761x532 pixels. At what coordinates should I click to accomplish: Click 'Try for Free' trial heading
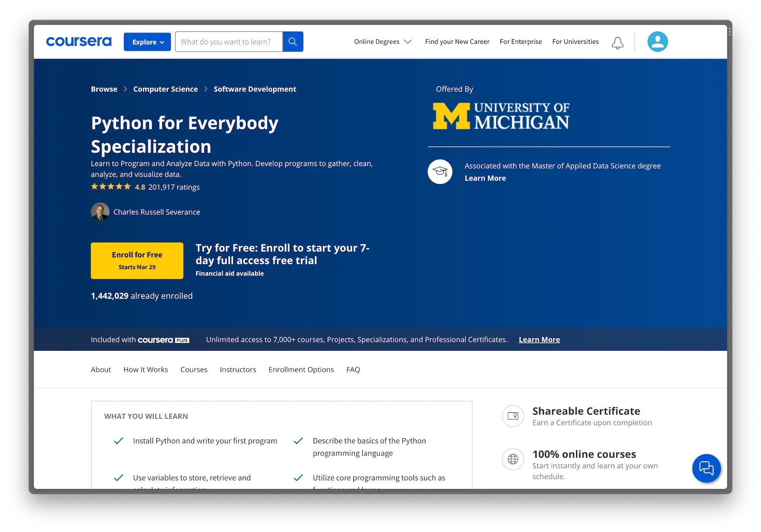(282, 254)
